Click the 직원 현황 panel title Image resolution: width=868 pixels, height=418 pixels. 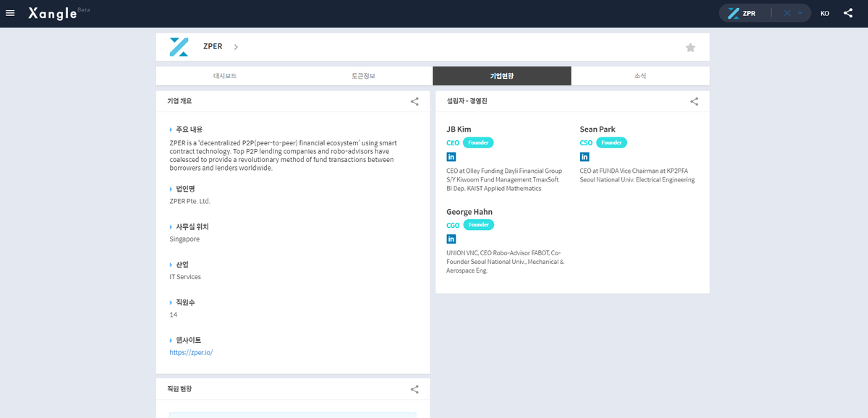(179, 389)
